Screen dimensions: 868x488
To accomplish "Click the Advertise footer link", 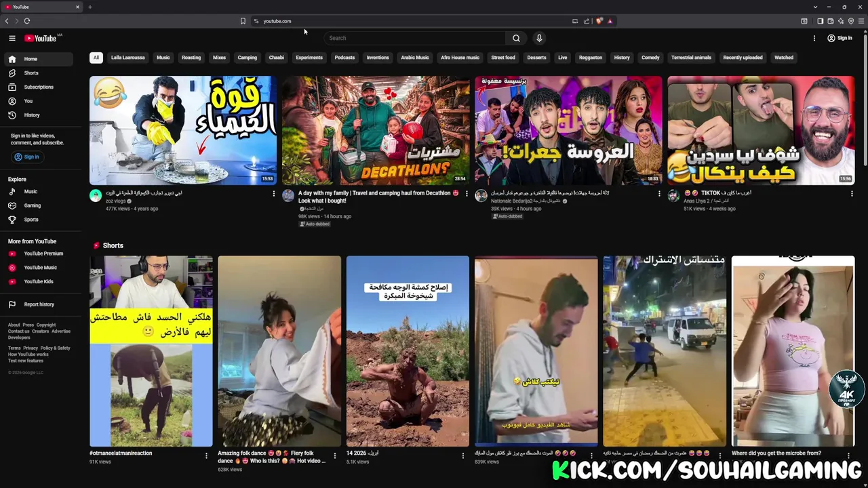I will (61, 331).
